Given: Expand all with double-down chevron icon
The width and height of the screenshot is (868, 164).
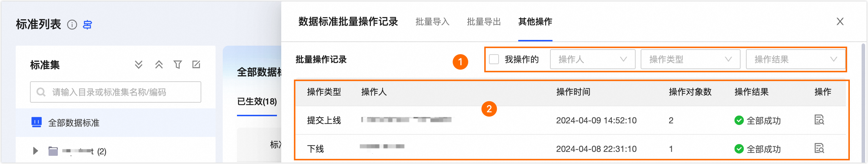Looking at the screenshot, I should [138, 65].
